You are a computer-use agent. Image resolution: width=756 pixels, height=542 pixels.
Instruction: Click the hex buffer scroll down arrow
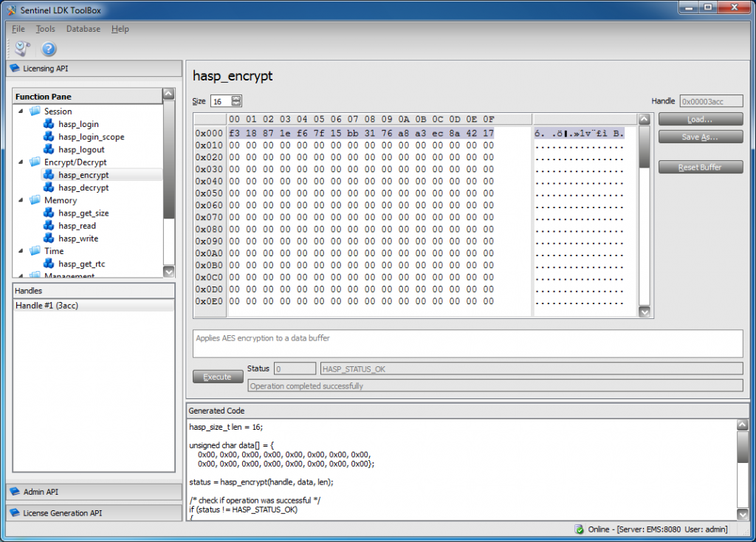coord(644,312)
